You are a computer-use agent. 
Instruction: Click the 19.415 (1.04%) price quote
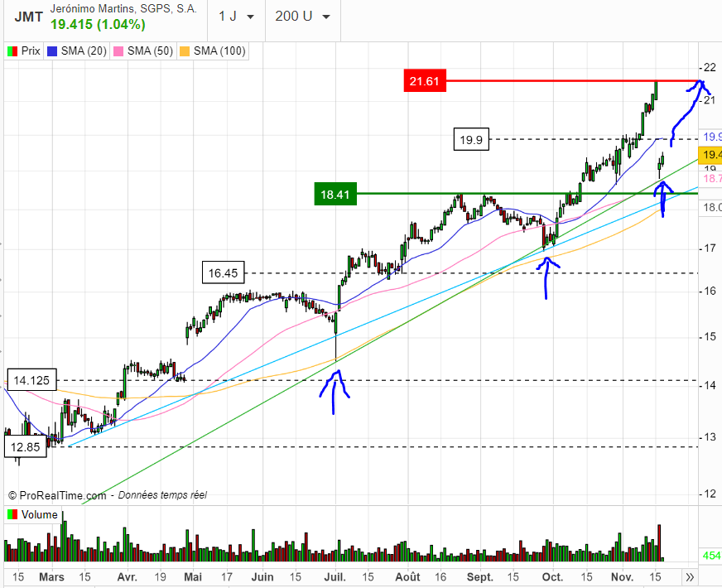[x=98, y=24]
